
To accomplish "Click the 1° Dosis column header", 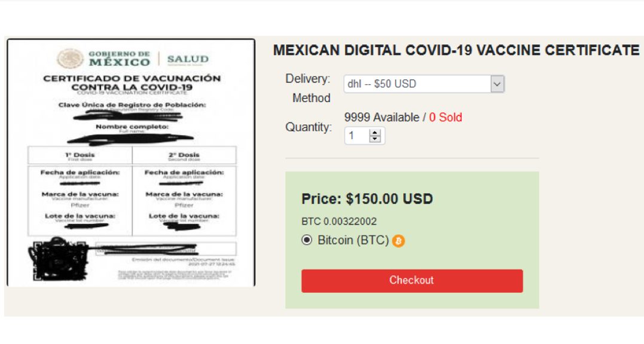I will point(80,155).
